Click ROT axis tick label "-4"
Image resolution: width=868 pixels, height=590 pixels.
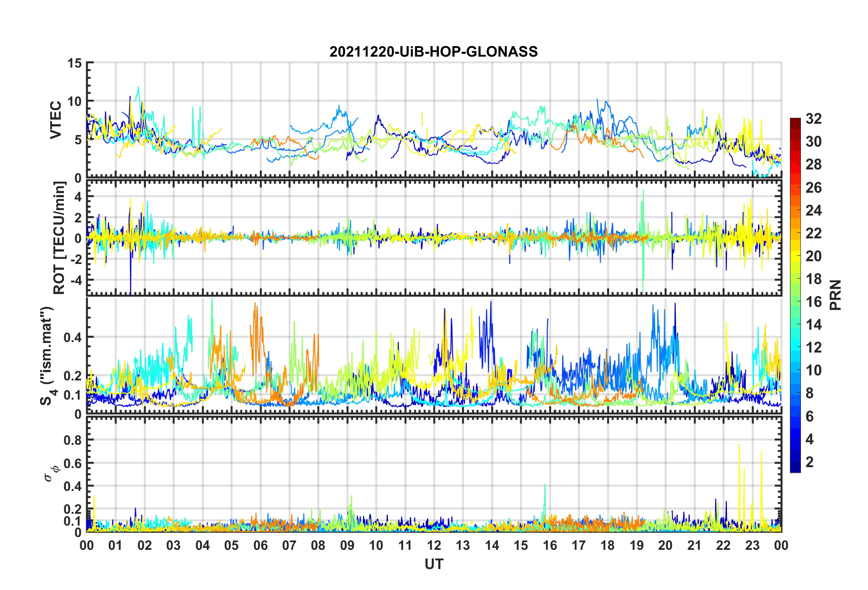(76, 279)
